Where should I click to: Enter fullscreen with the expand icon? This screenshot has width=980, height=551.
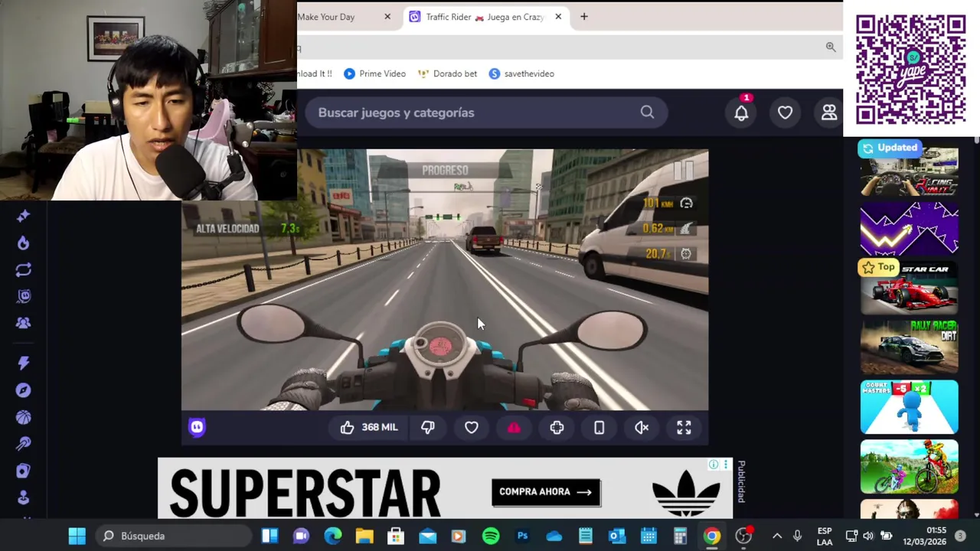click(684, 427)
